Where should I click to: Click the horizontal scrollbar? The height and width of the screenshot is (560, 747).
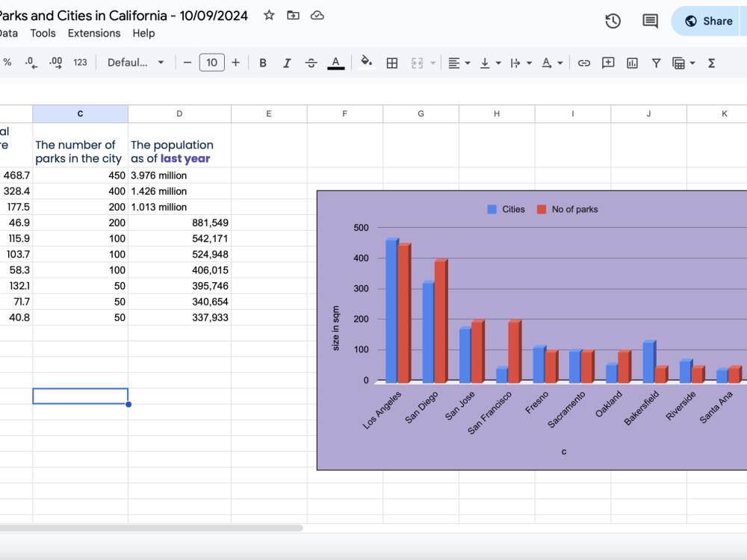[151, 528]
